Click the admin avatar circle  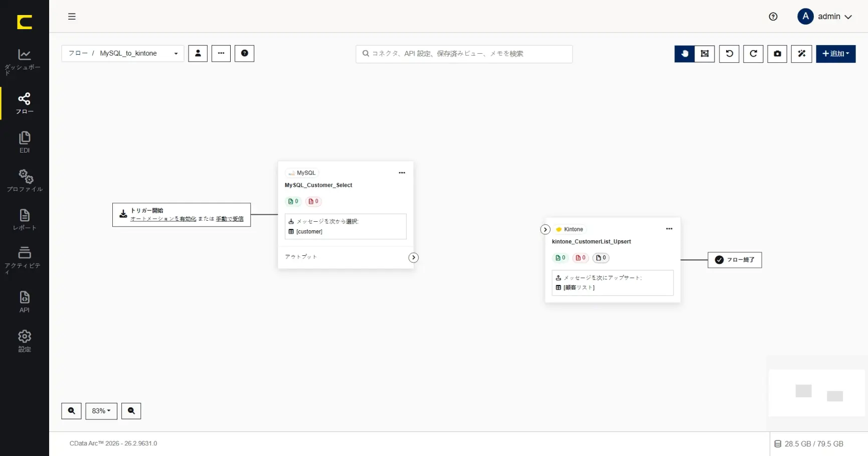click(x=805, y=17)
